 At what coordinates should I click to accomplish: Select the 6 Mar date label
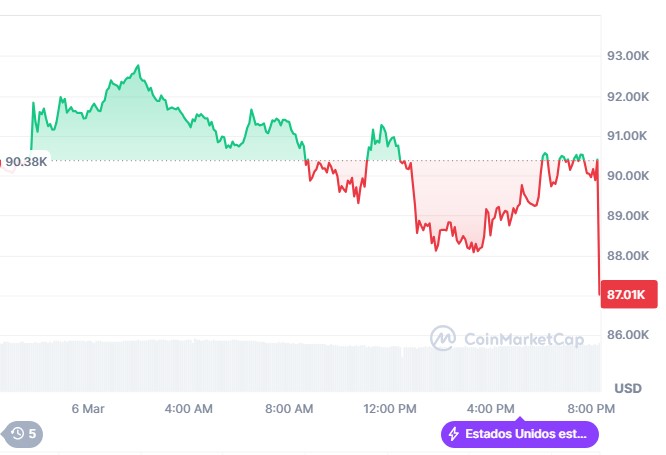(88, 408)
